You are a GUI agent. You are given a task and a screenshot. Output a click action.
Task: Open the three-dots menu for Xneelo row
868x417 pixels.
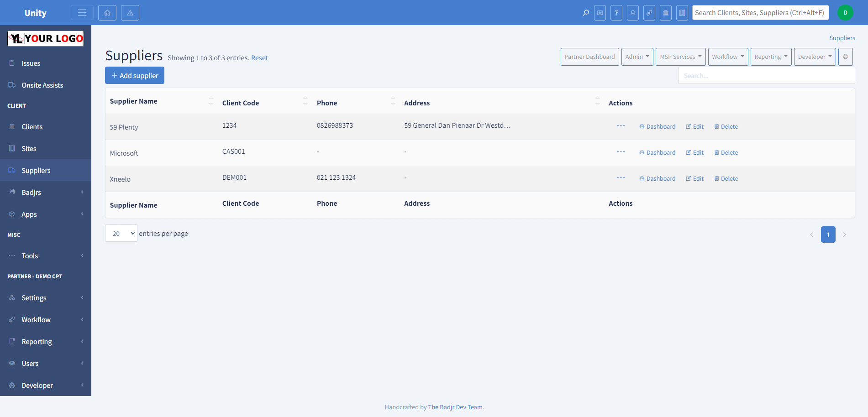coord(621,177)
